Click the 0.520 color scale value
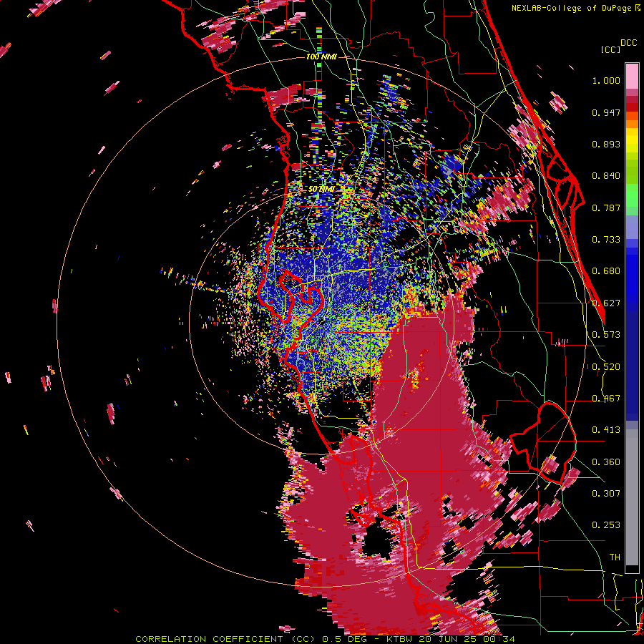Image resolution: width=644 pixels, height=644 pixels. [606, 367]
